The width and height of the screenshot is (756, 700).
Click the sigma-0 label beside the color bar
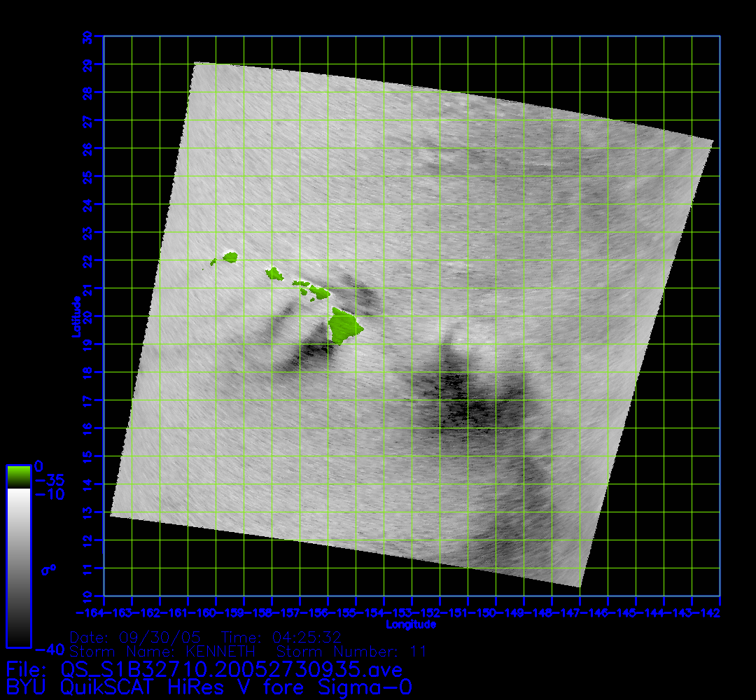pos(48,570)
